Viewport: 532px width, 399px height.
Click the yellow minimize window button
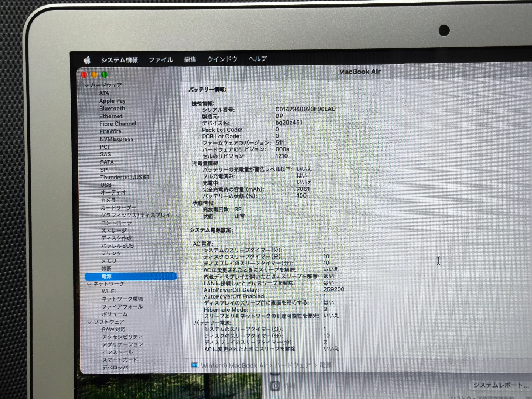tap(95, 75)
